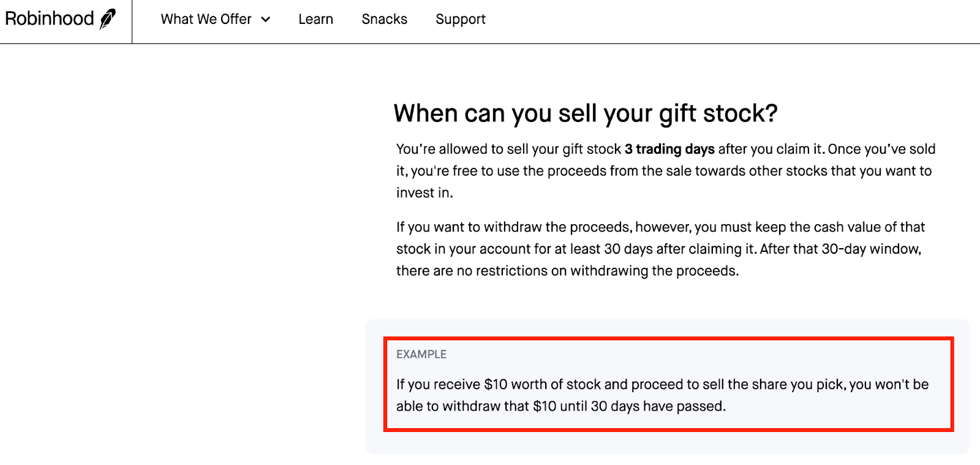The height and width of the screenshot is (465, 980).
Task: Visit the Support page
Action: [x=460, y=20]
